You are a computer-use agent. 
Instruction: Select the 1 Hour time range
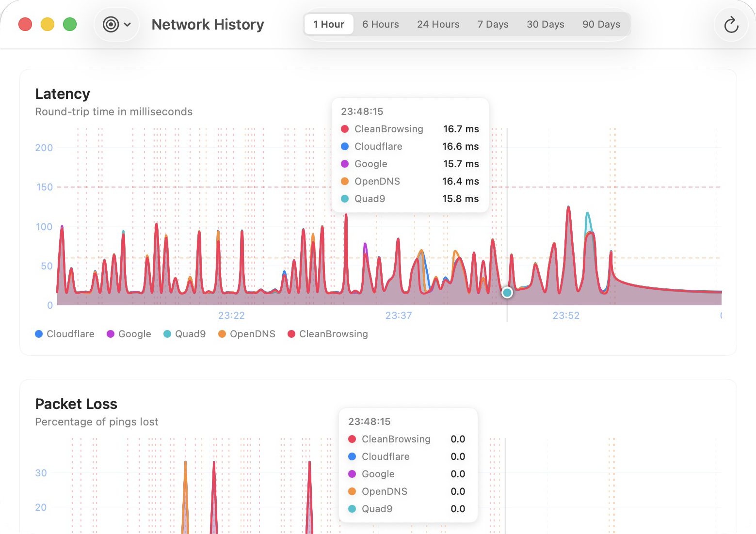coord(329,24)
